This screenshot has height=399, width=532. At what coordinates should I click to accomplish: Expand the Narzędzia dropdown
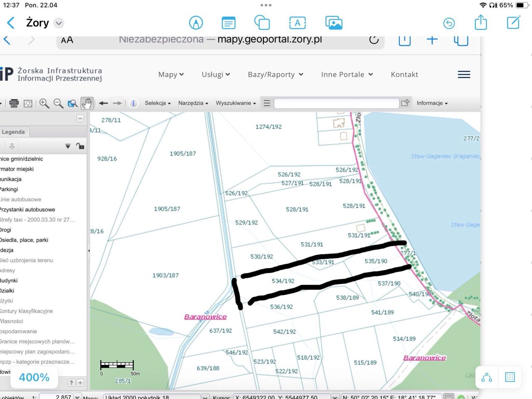193,103
